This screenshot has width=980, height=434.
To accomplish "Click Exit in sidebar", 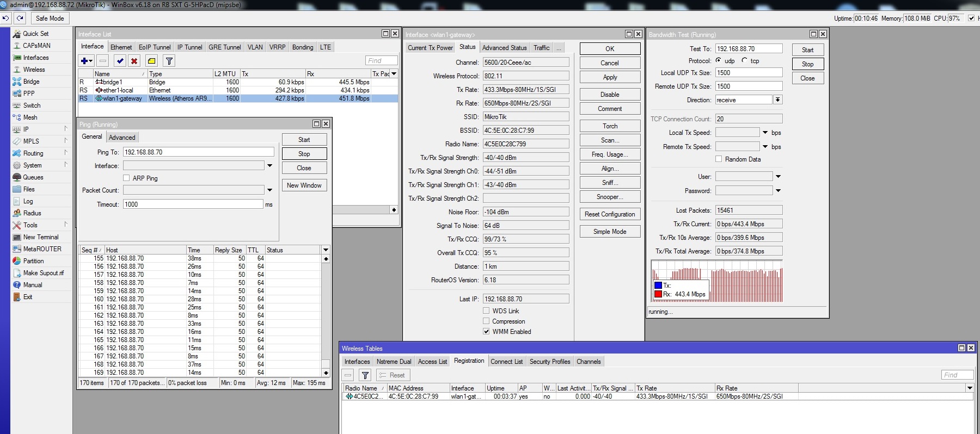I will click(28, 297).
